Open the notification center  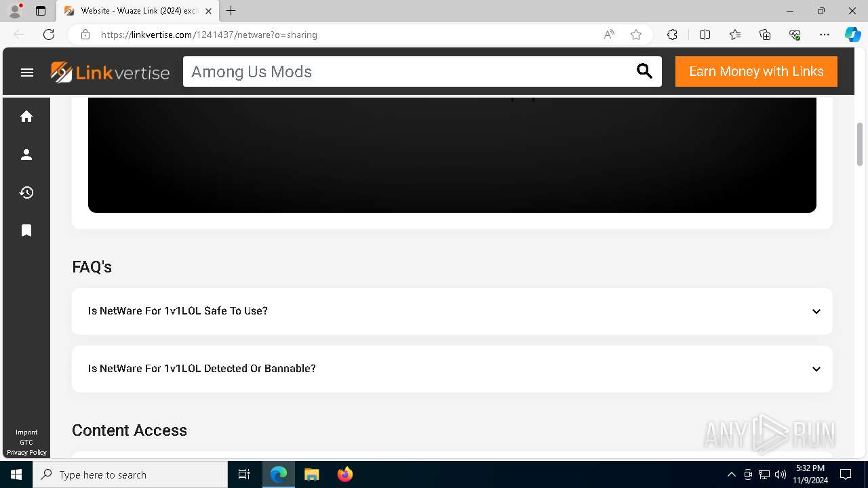click(846, 474)
